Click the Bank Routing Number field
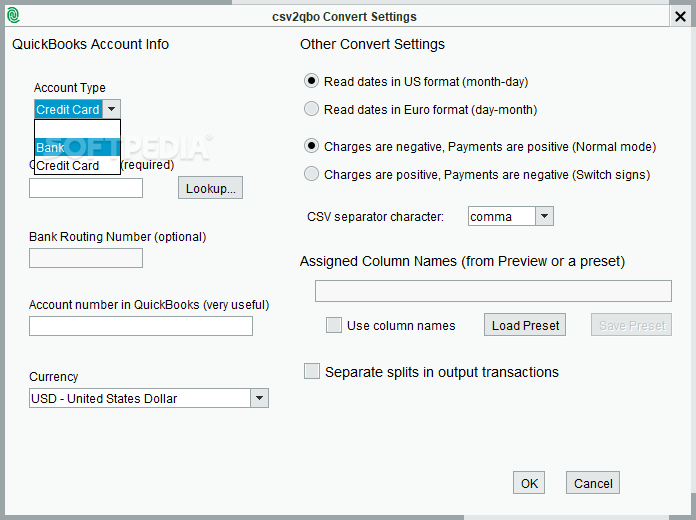 pos(86,258)
